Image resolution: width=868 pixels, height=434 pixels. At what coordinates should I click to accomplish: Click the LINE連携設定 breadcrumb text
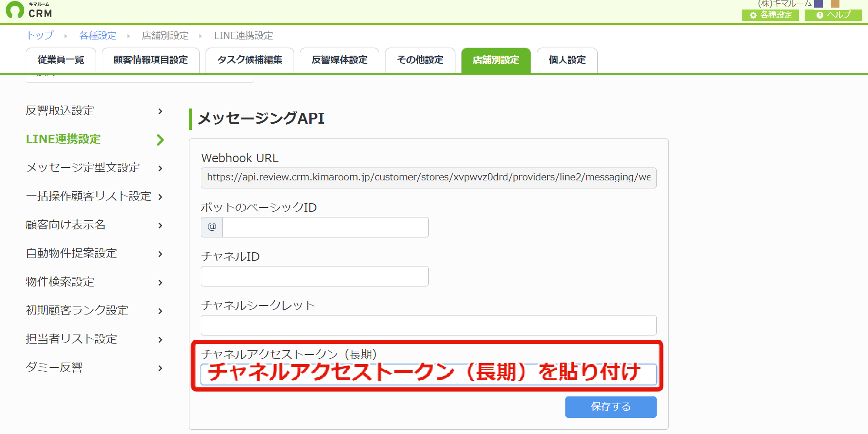click(x=243, y=36)
